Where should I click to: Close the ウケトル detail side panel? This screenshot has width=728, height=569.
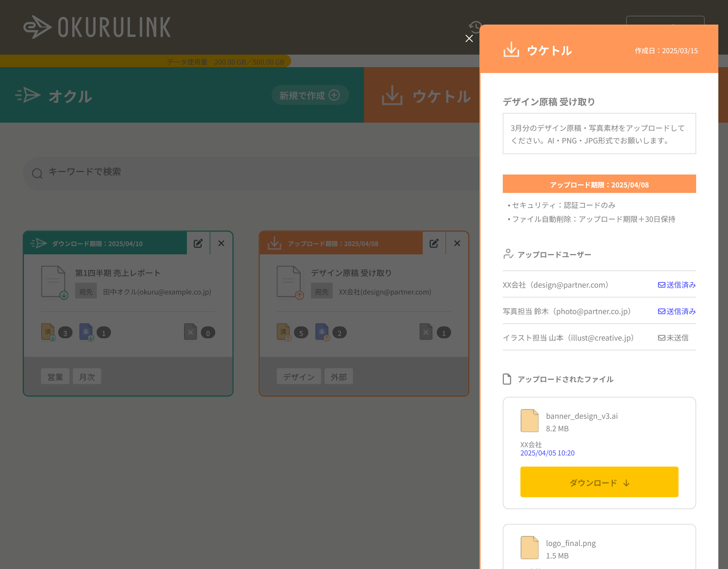coord(469,39)
